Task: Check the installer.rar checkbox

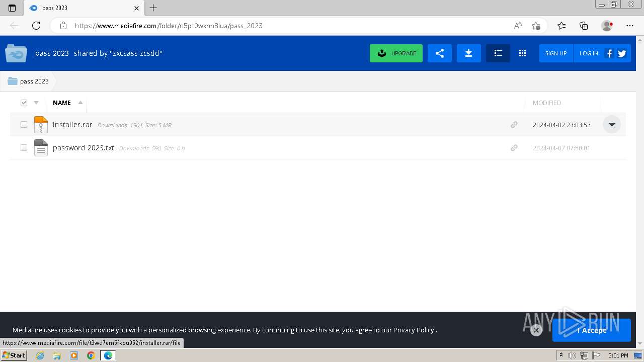Action: tap(24, 125)
